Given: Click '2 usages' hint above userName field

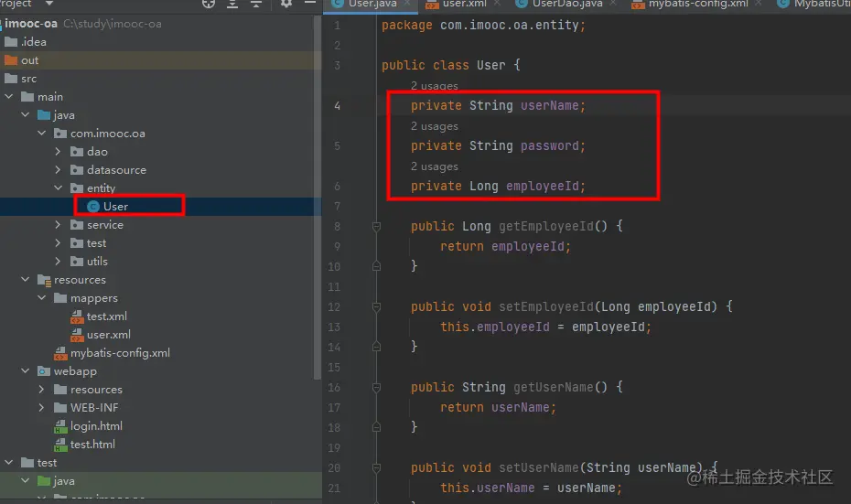Looking at the screenshot, I should (x=434, y=86).
